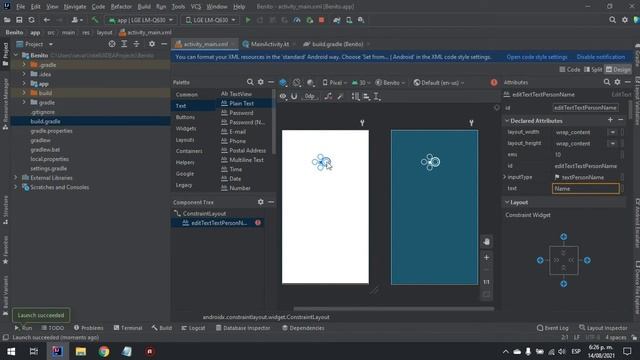Click the back navigation arrow in toolbar
Image resolution: width=640 pixels, height=360 pixels.
pos(47,20)
